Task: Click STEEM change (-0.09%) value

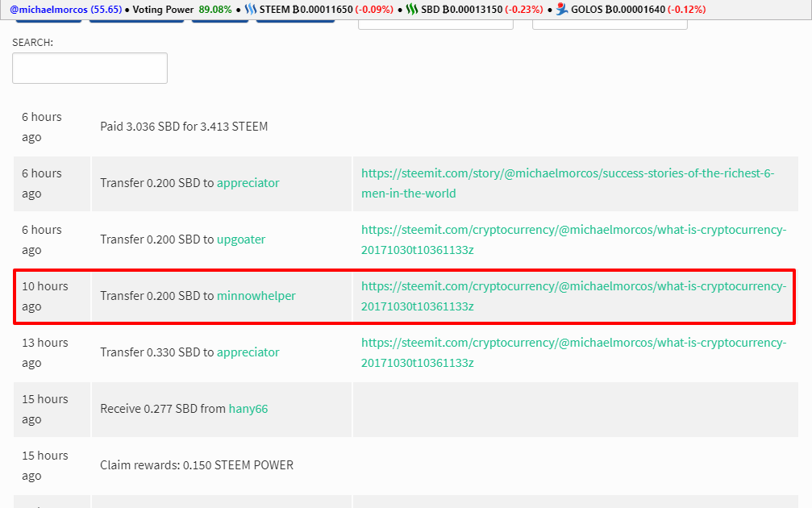Action: (374, 10)
